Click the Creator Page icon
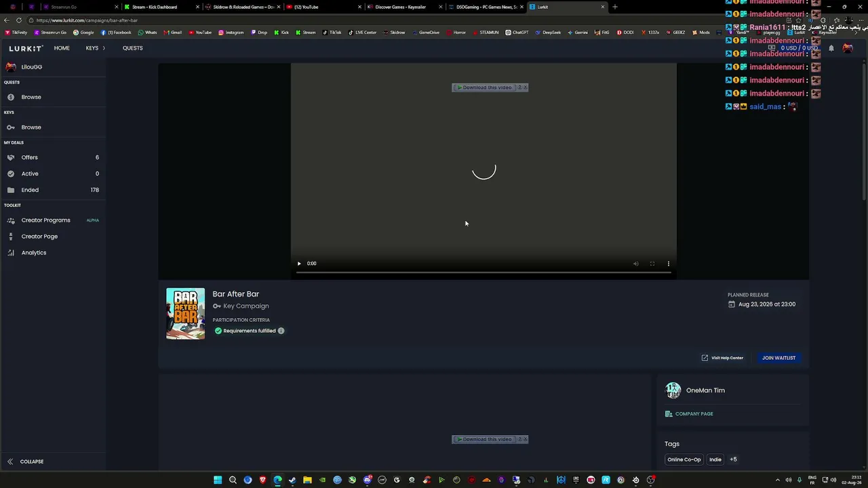The height and width of the screenshot is (488, 868). click(x=11, y=237)
